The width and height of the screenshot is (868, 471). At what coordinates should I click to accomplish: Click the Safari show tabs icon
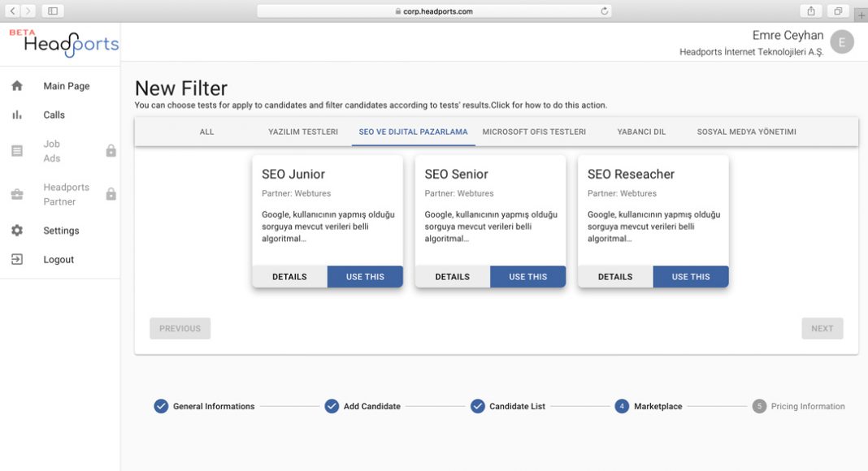[838, 11]
